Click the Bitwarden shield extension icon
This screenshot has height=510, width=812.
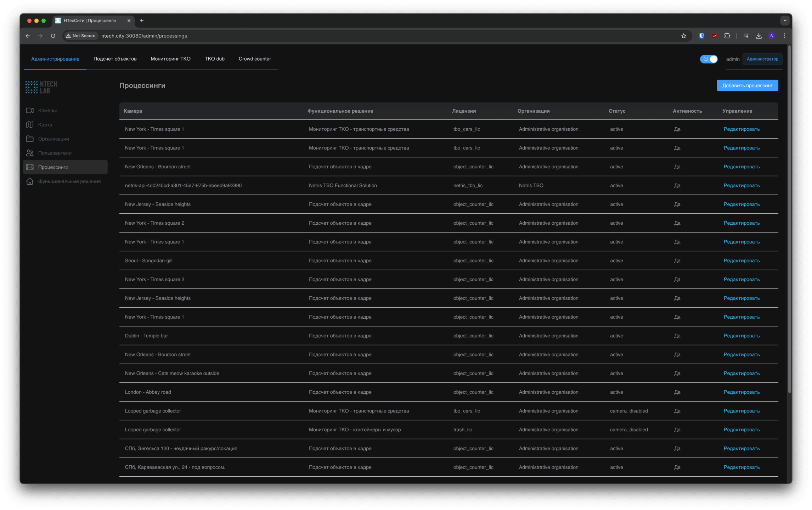coord(701,36)
